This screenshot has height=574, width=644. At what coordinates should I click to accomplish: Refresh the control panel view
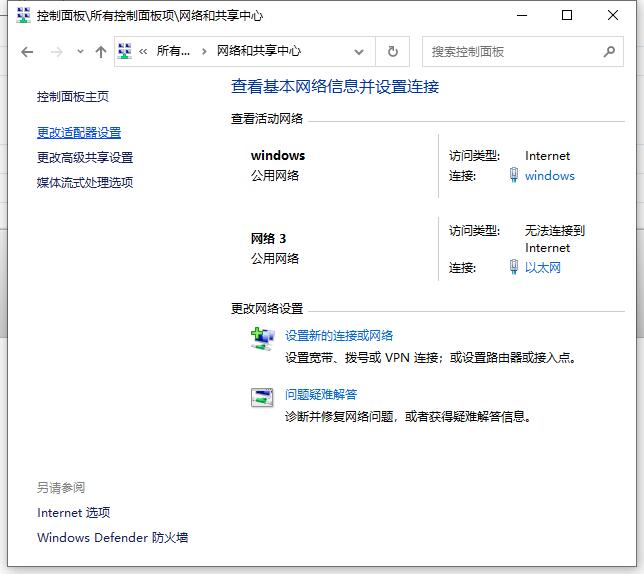coord(393,52)
